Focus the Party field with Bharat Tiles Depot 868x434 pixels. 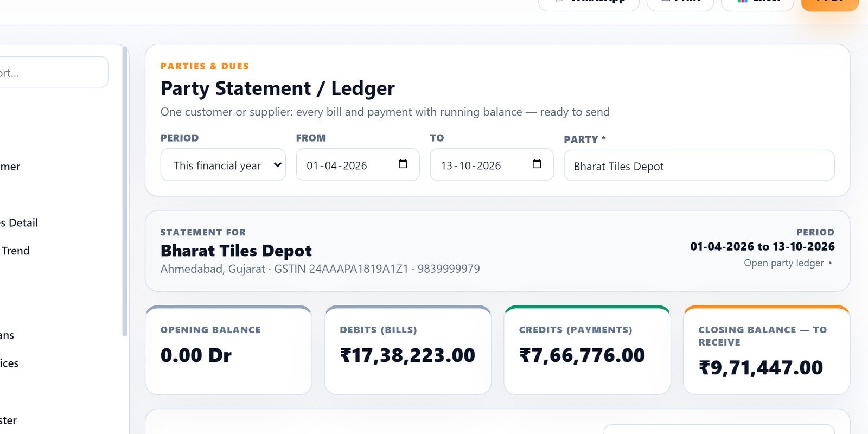[699, 165]
